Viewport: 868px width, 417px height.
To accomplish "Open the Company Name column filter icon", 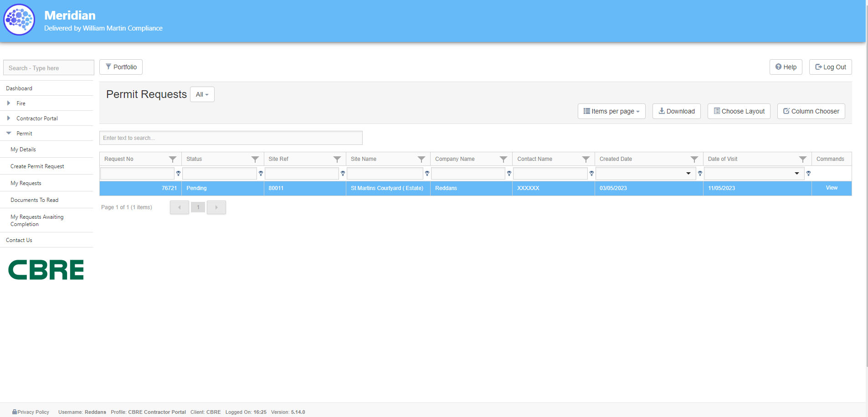I will pos(503,159).
